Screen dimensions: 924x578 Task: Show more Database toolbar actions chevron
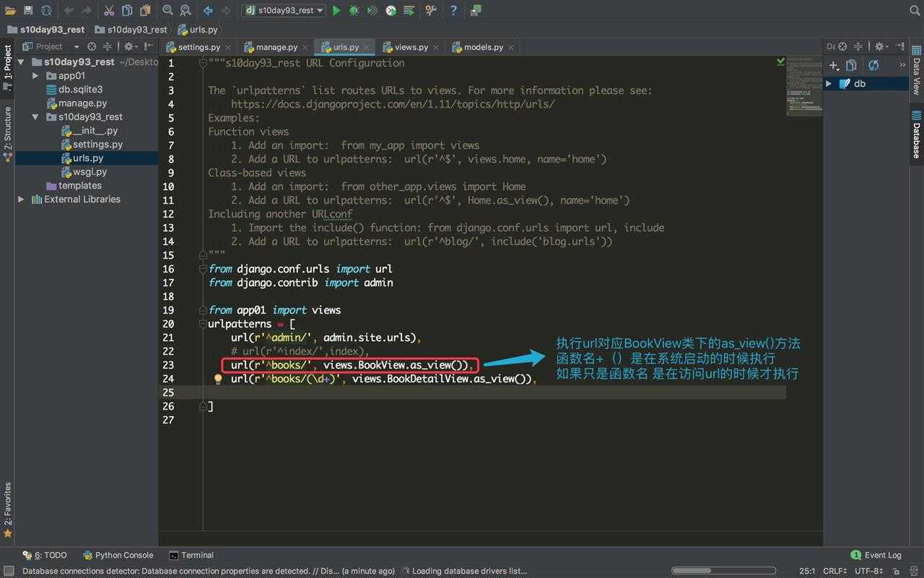coord(902,65)
